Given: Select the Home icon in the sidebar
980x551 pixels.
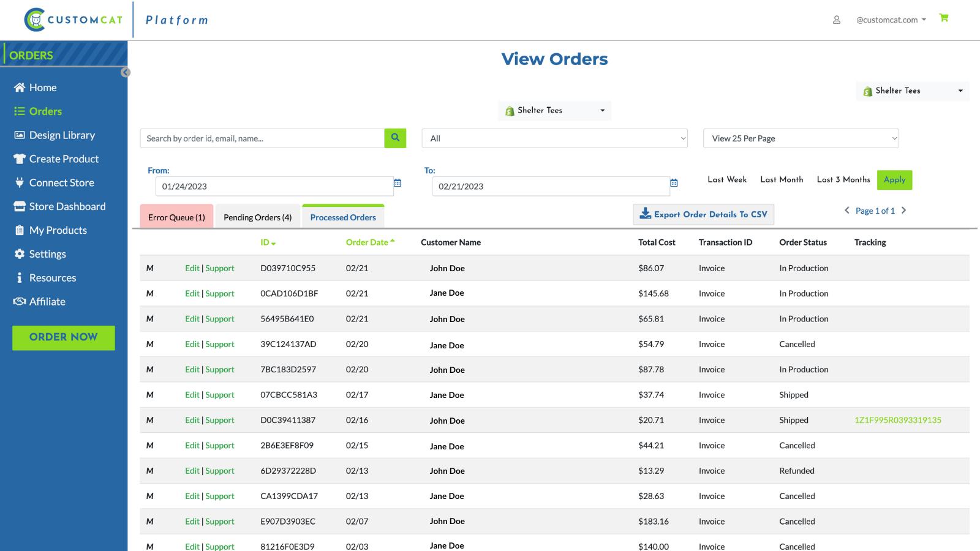Looking at the screenshot, I should [x=20, y=87].
